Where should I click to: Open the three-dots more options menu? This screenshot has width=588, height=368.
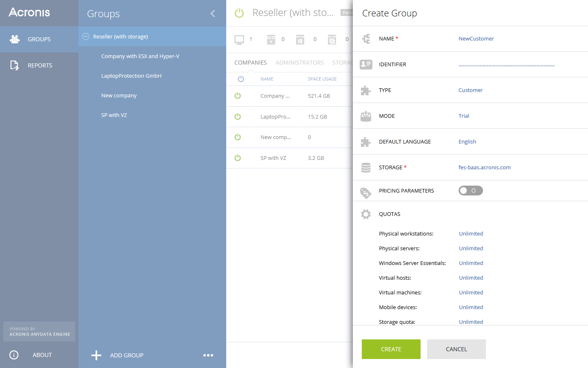tap(208, 355)
